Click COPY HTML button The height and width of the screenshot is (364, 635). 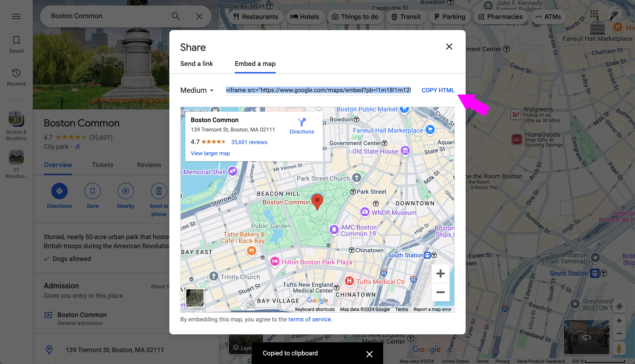[x=438, y=90]
